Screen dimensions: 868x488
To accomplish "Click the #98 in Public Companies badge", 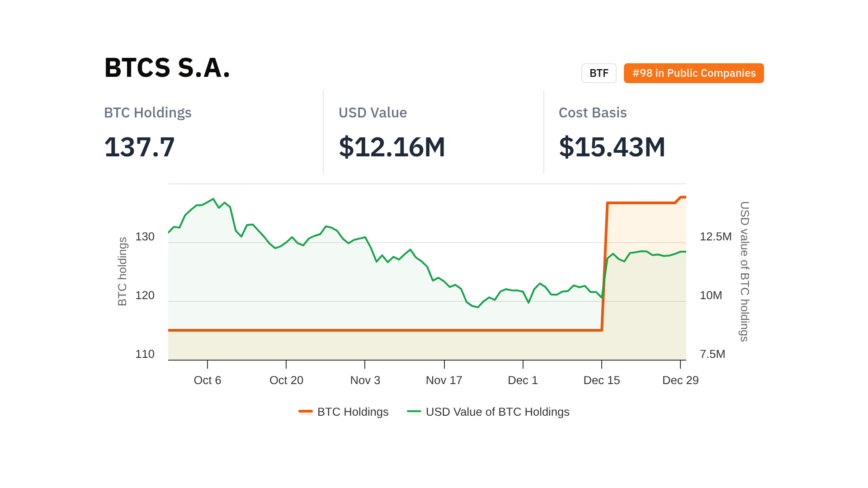I will pyautogui.click(x=693, y=73).
